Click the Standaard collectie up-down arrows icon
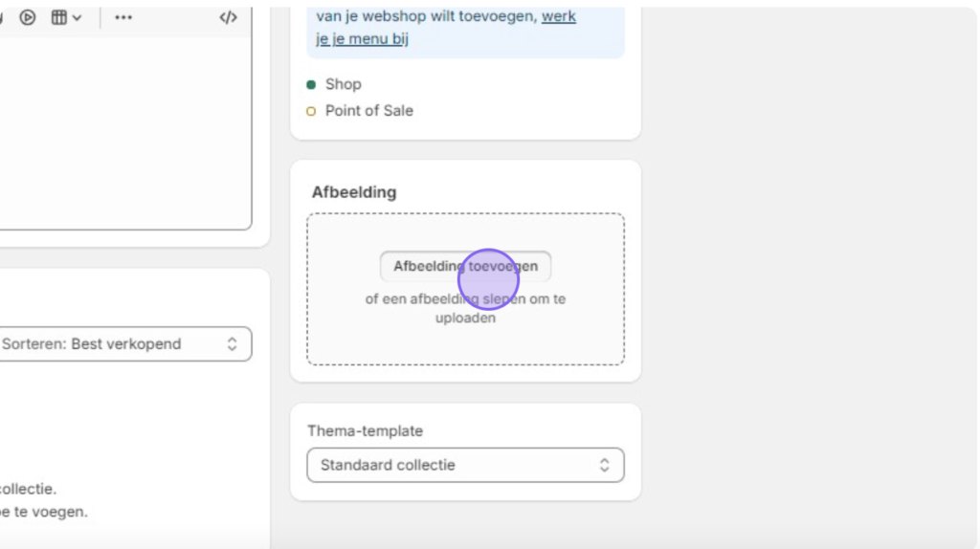Screen dimensions: 980x549 coord(604,465)
